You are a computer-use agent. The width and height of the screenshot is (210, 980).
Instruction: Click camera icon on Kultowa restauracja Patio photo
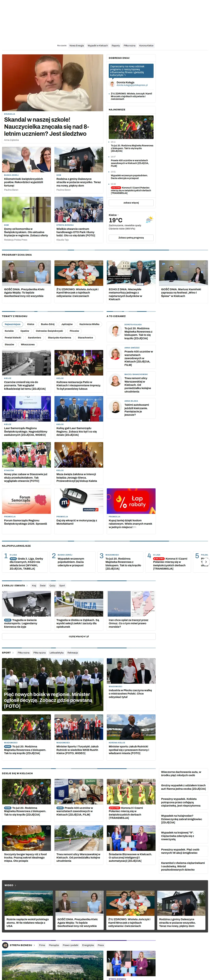(x=100, y=353)
